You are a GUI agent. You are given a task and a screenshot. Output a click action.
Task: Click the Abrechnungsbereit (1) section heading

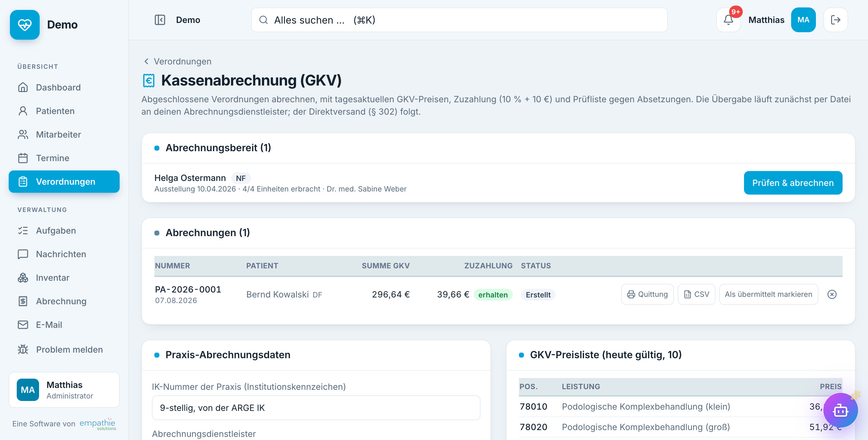coord(218,148)
